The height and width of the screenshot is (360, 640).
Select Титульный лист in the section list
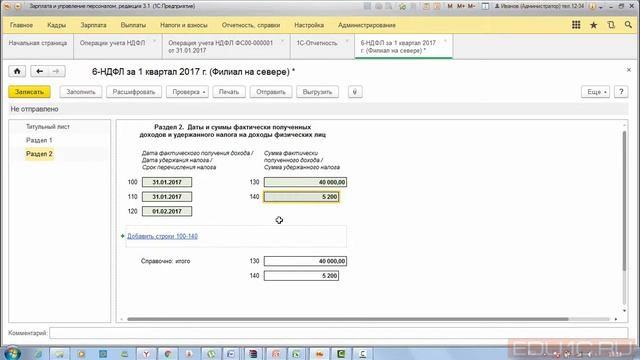click(x=48, y=127)
